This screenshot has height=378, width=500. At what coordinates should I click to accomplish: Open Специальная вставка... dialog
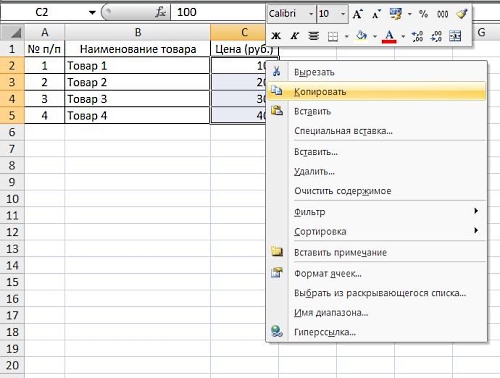(x=377, y=131)
